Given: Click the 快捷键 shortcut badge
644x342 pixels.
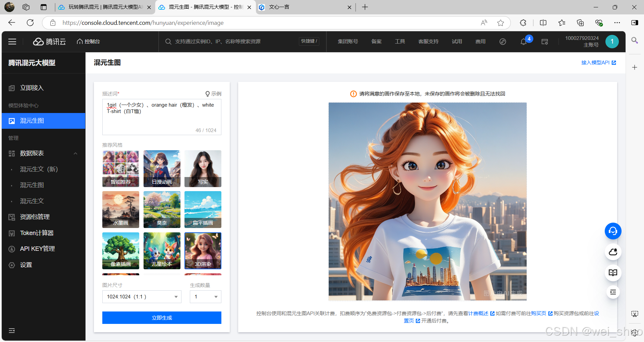Looking at the screenshot, I should [309, 41].
